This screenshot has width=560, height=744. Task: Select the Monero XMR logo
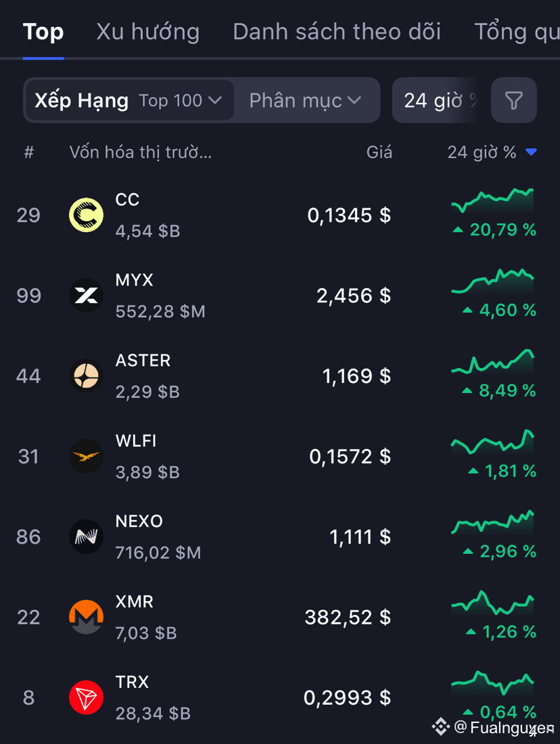(x=86, y=617)
